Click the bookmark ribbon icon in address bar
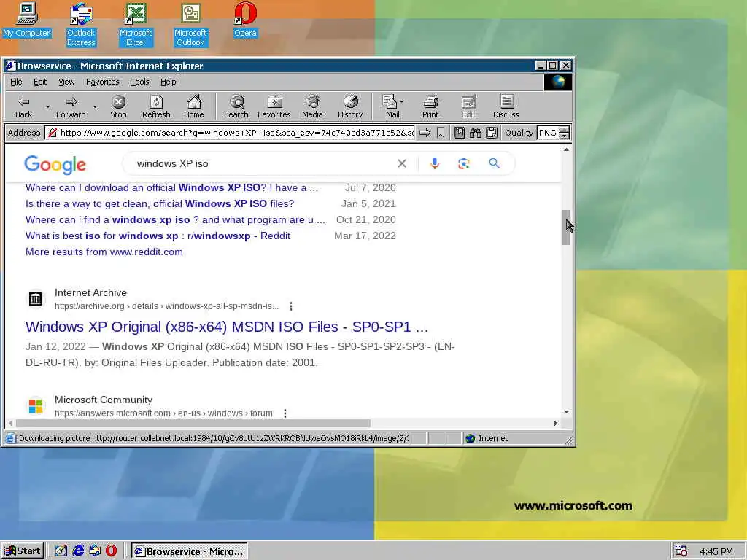Screen dimensions: 747x560 441,133
